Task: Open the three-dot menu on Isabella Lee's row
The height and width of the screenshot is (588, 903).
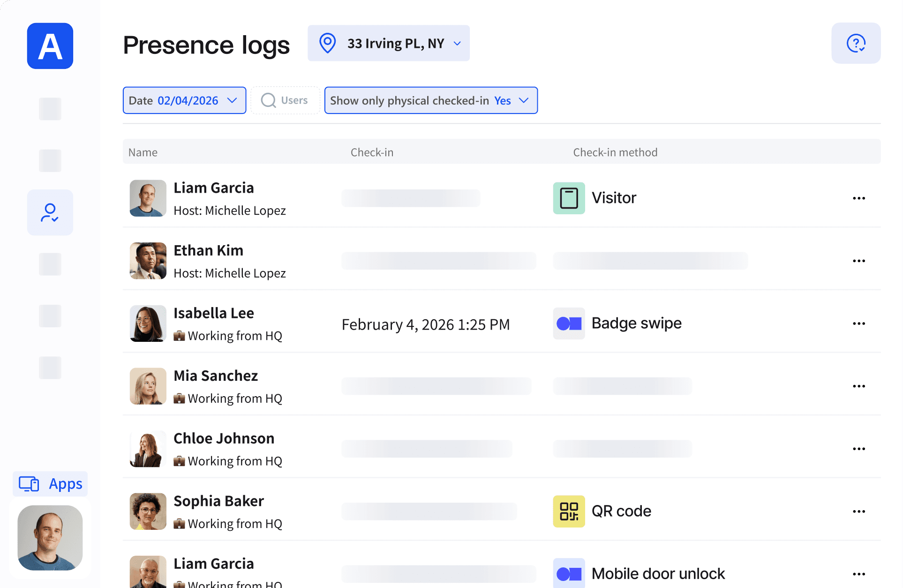Action: point(859,323)
